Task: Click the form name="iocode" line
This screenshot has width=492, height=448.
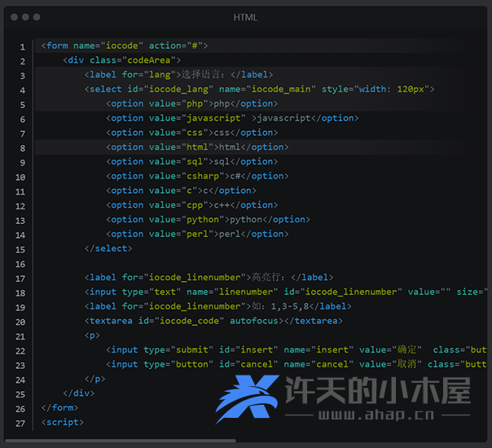Action: click(x=125, y=46)
